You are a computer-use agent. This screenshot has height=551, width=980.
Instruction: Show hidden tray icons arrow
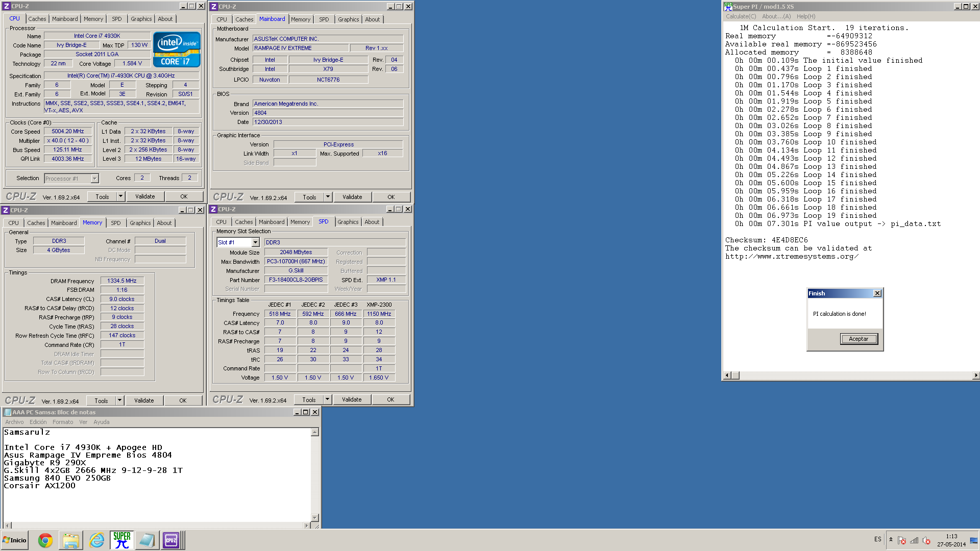pos(891,540)
